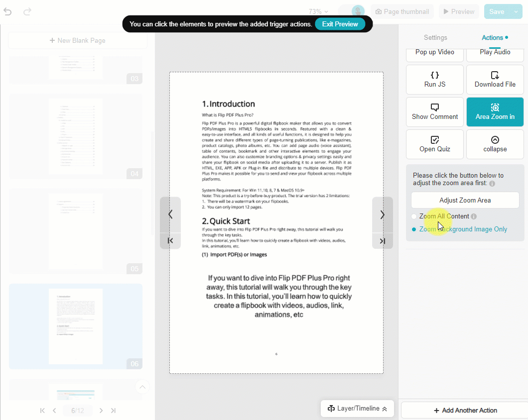Click Add Another Action button

(x=465, y=410)
